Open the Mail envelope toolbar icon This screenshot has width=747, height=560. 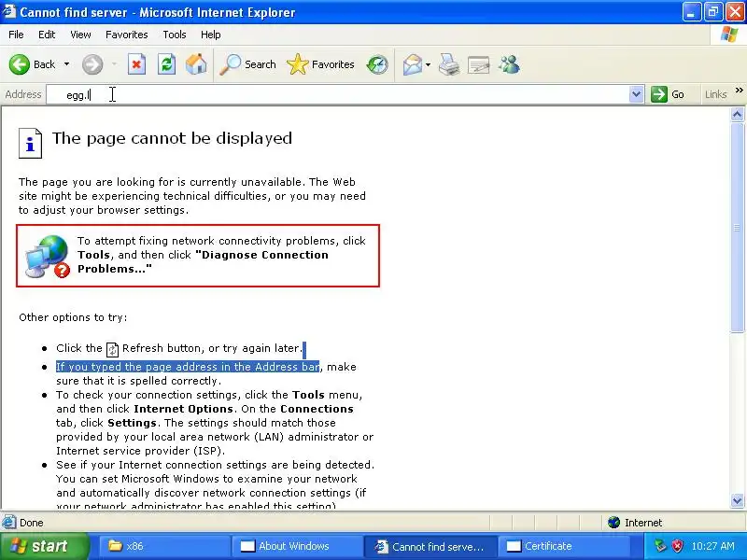[413, 64]
